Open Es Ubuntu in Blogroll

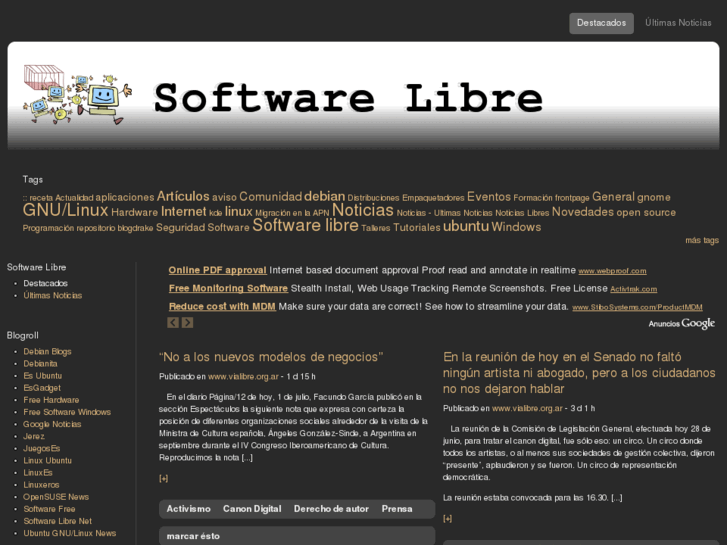coord(43,376)
